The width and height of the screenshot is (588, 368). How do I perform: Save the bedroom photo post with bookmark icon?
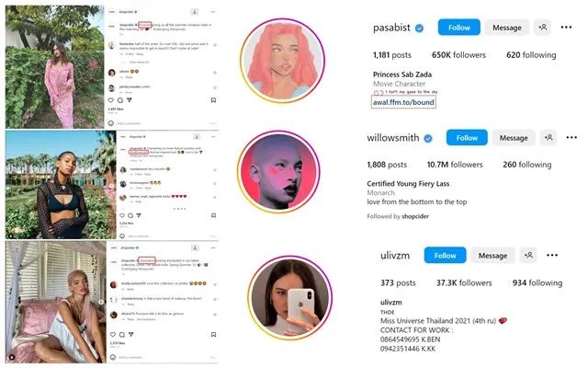[x=213, y=334]
